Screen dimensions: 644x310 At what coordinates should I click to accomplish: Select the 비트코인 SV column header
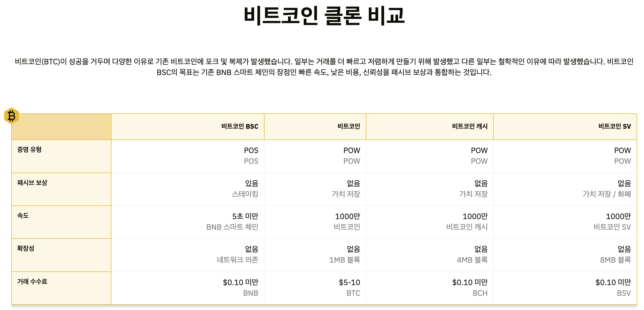[614, 126]
